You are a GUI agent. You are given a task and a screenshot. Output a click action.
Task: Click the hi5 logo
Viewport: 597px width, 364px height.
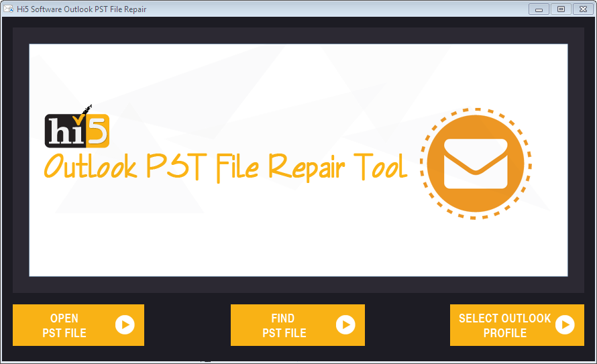point(77,127)
